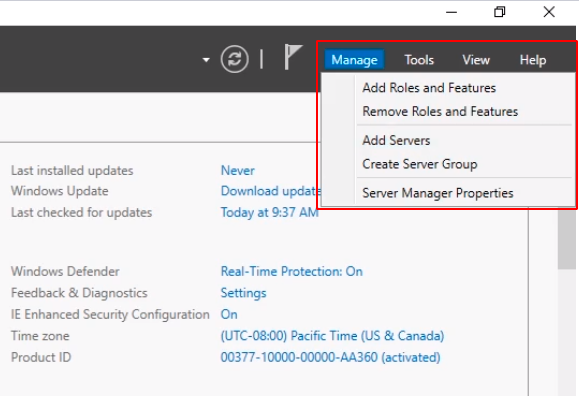Select Add Roles and Features
This screenshot has width=579, height=396.
point(429,88)
